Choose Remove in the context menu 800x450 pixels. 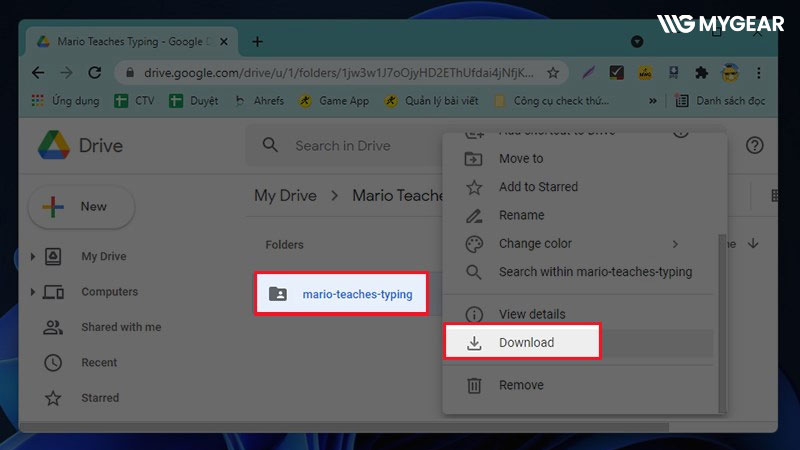click(x=578, y=385)
